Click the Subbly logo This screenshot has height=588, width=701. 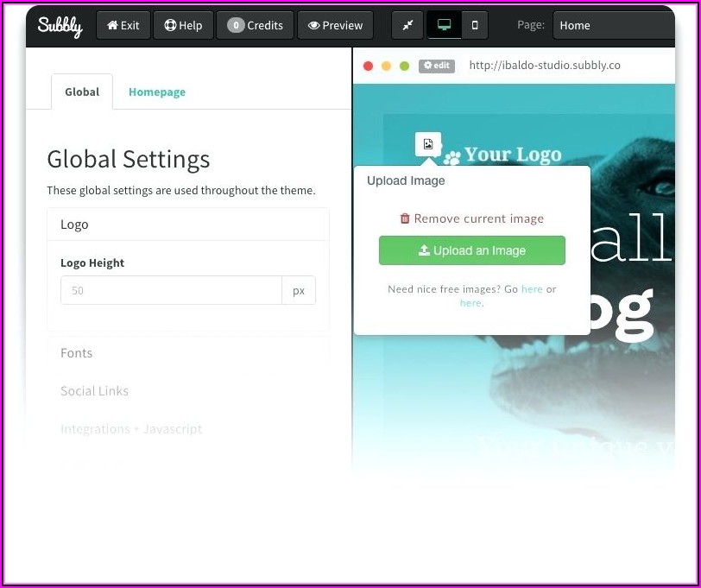[x=60, y=26]
